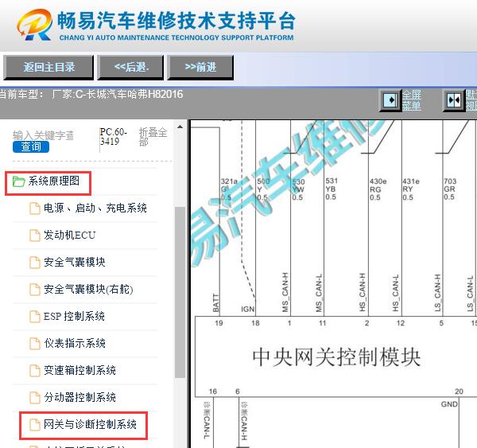This screenshot has height=448, width=477.
Task: Click the full-screen menu icon button
Action: 390,100
